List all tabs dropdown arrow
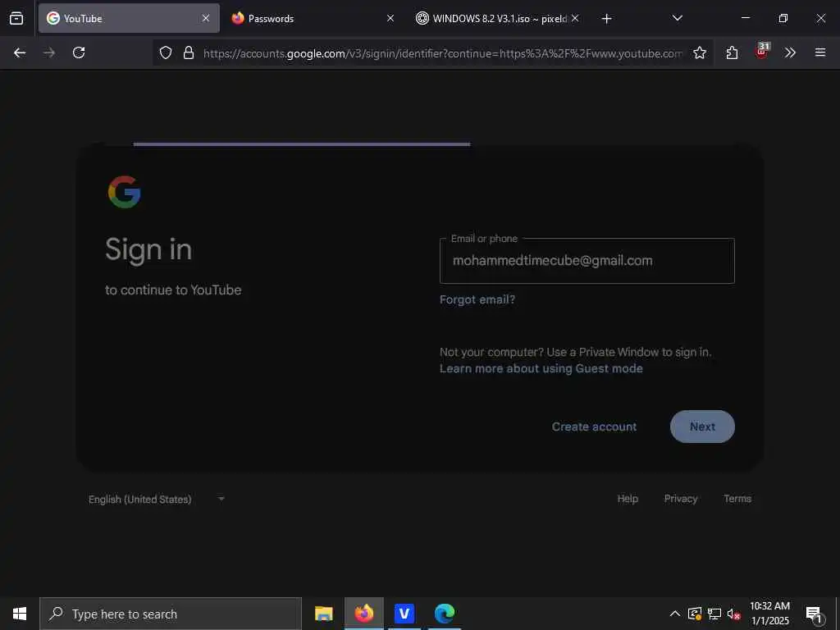Image resolution: width=840 pixels, height=630 pixels. [x=677, y=18]
